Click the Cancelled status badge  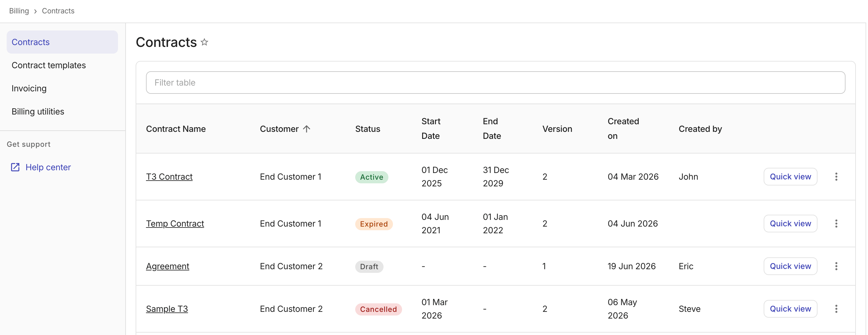click(x=378, y=309)
